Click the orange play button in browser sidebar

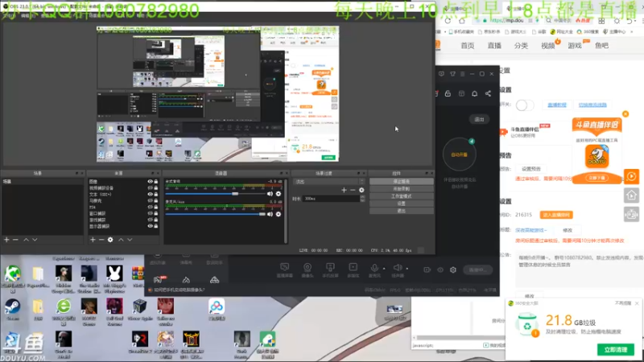click(x=631, y=176)
